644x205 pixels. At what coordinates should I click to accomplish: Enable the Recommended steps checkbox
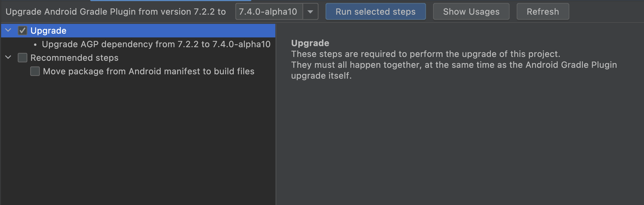[x=23, y=58]
